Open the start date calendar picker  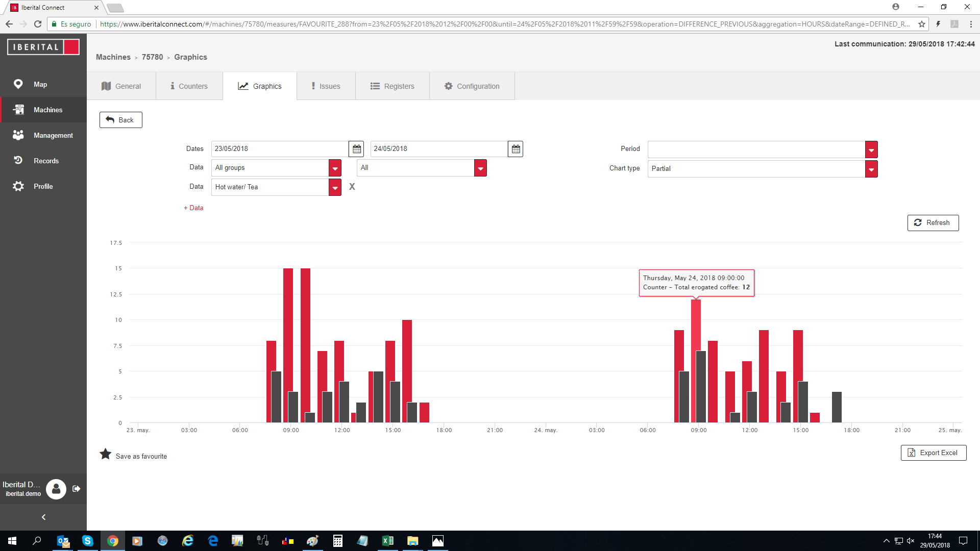click(x=356, y=149)
